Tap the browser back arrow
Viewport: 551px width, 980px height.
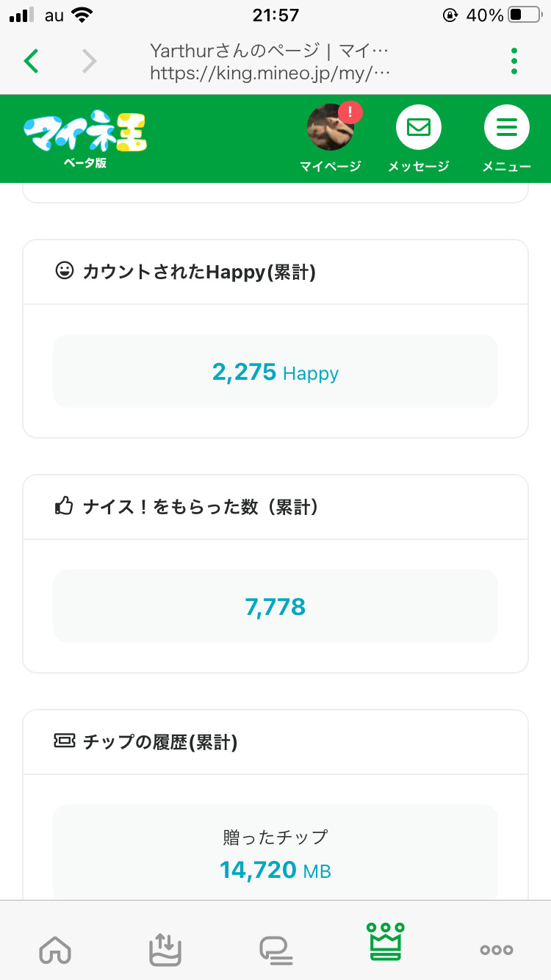click(x=31, y=61)
